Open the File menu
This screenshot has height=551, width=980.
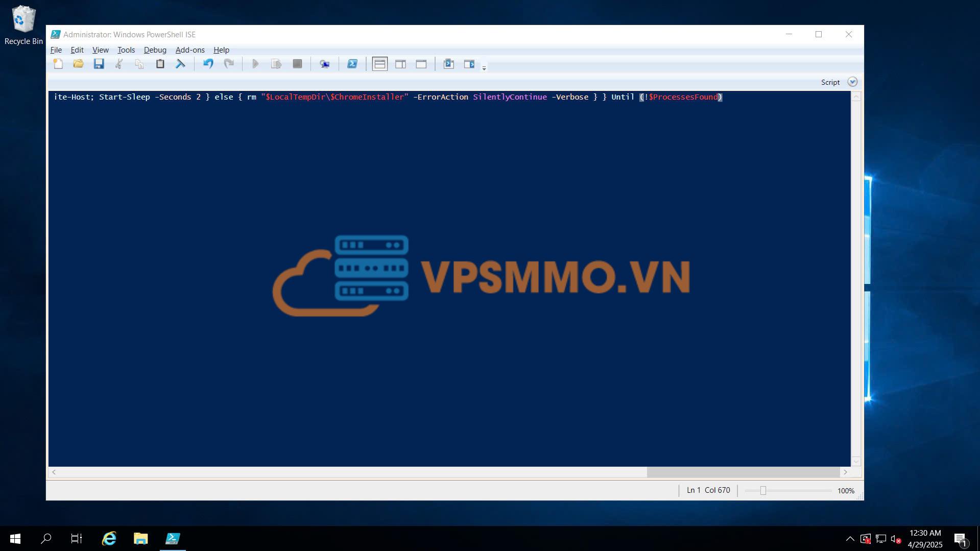click(x=56, y=50)
